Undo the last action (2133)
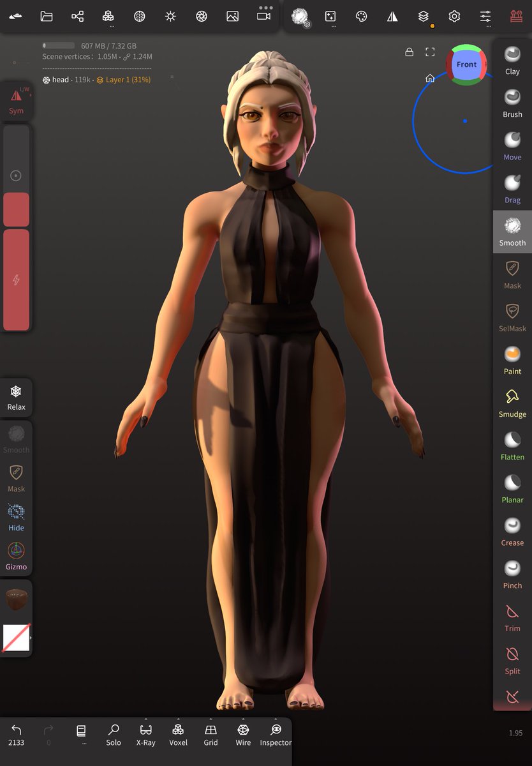 16,735
